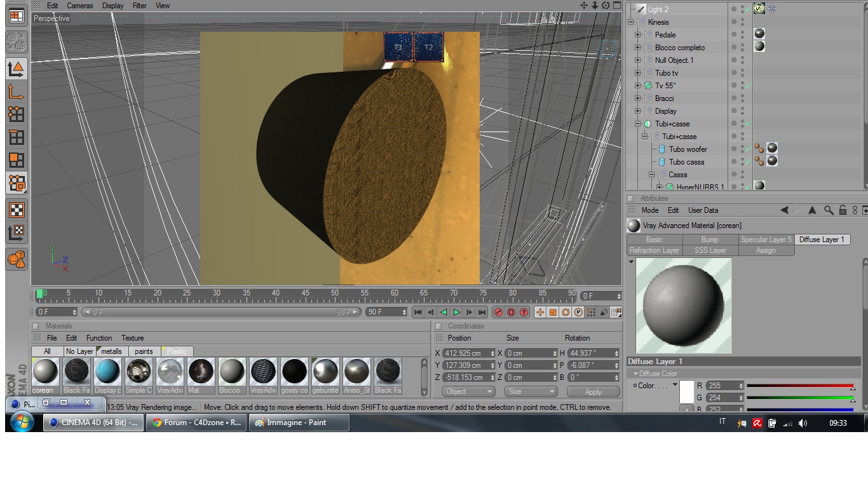Open the Materials Texture menu
Screen dimensions: 868x488
coord(133,338)
